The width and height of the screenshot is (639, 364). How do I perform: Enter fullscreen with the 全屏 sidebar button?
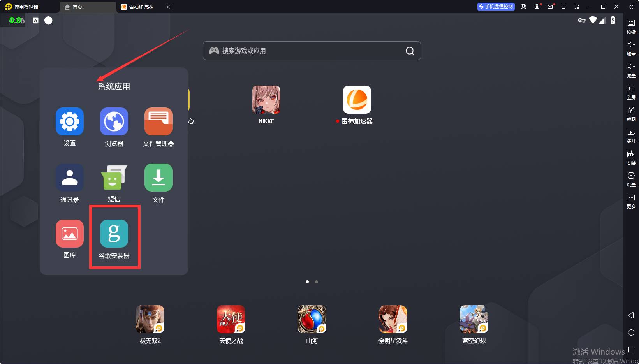pyautogui.click(x=631, y=92)
